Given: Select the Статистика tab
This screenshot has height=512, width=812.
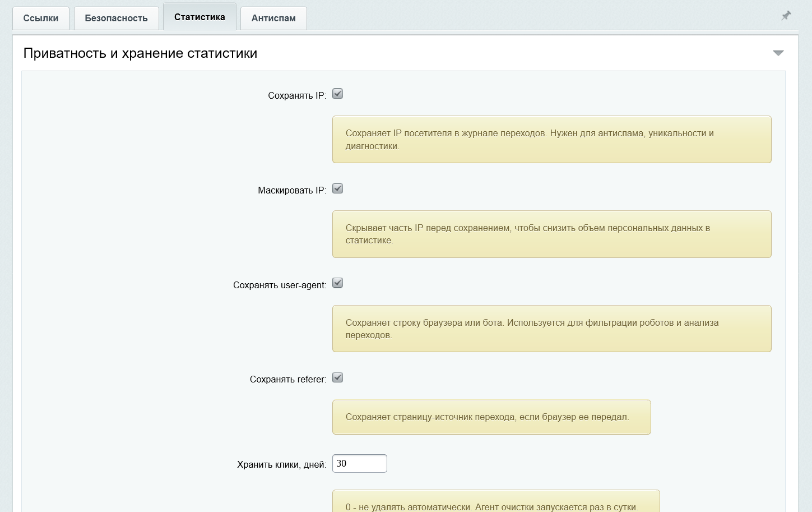Looking at the screenshot, I should tap(199, 17).
